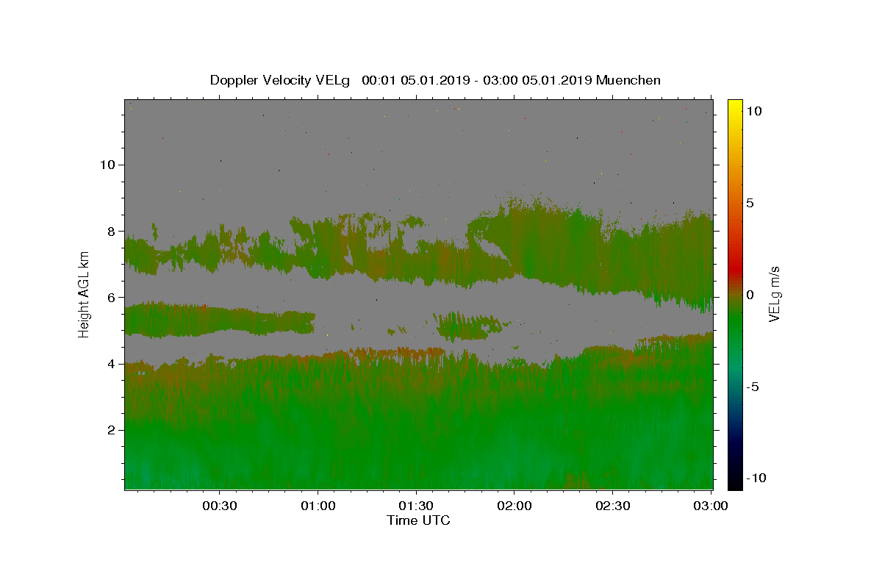The height and width of the screenshot is (588, 882).
Task: Click the 'VELg m/s' colorbar label
Action: [774, 295]
